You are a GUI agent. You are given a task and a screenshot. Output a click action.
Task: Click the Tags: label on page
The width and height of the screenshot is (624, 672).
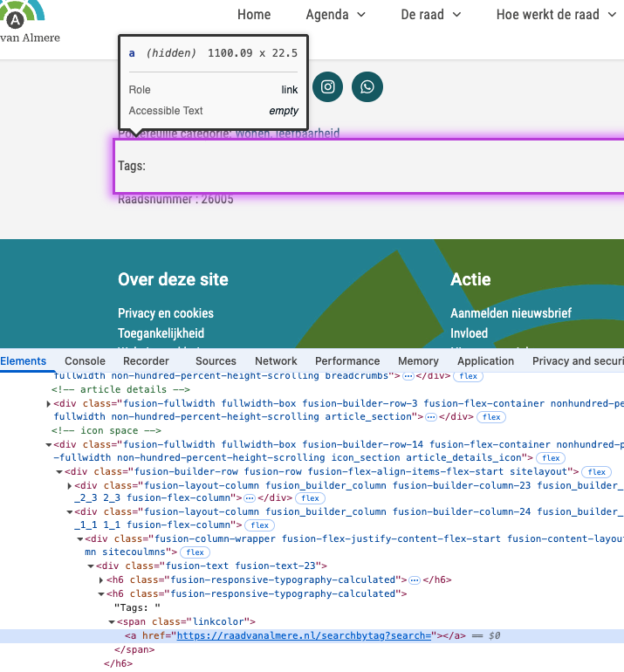(132, 166)
